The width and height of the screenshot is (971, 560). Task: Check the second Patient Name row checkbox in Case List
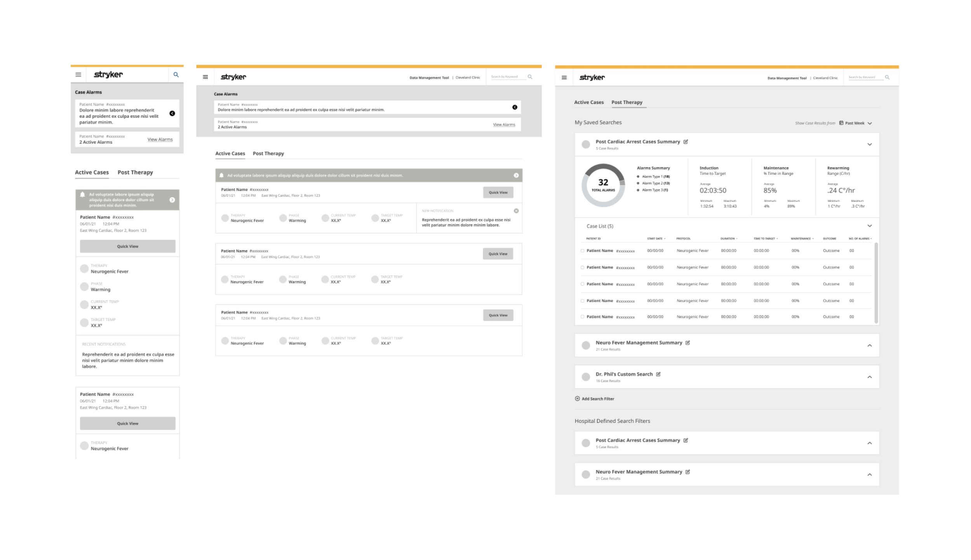pos(582,268)
